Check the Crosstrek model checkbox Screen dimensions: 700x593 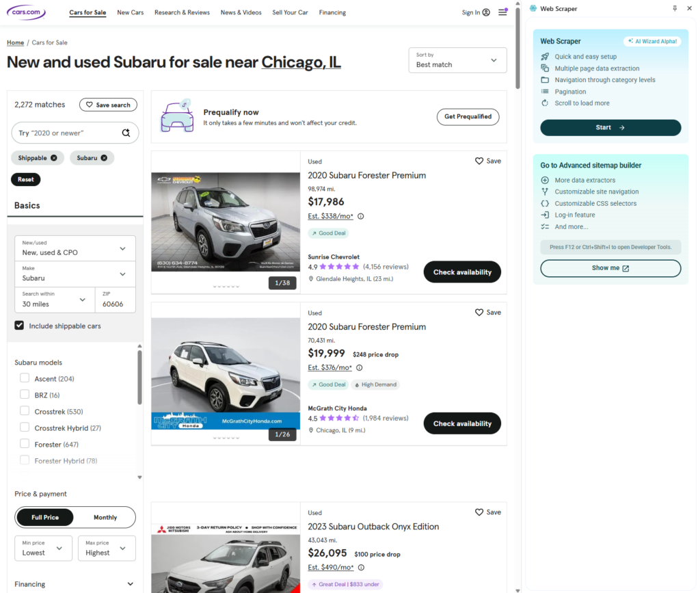pyautogui.click(x=25, y=411)
